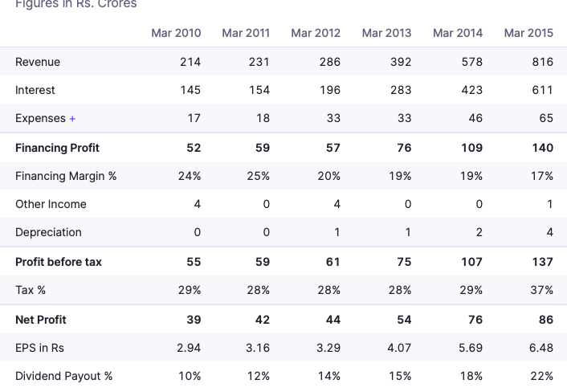Select the Depreciation row label
Viewport: 567px width, 392px height.
(48, 232)
